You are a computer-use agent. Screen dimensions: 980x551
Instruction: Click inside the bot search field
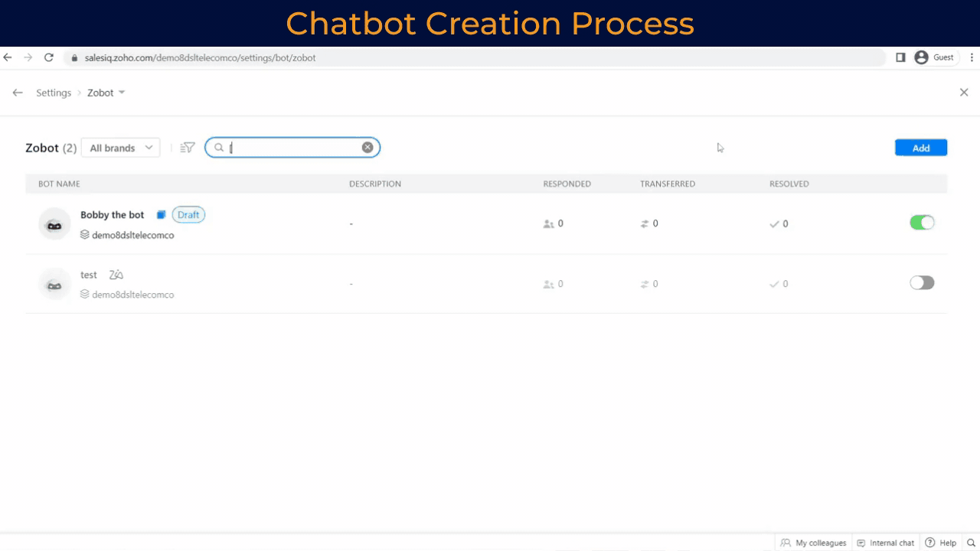pyautogui.click(x=292, y=148)
